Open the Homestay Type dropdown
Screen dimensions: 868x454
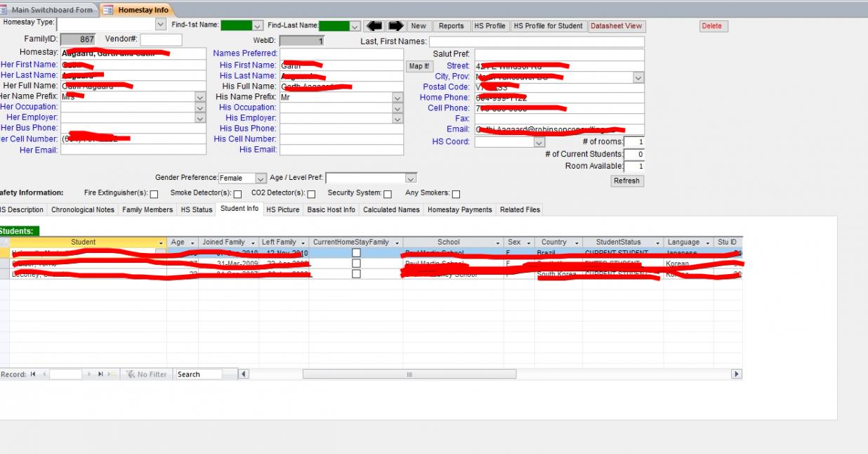(161, 25)
